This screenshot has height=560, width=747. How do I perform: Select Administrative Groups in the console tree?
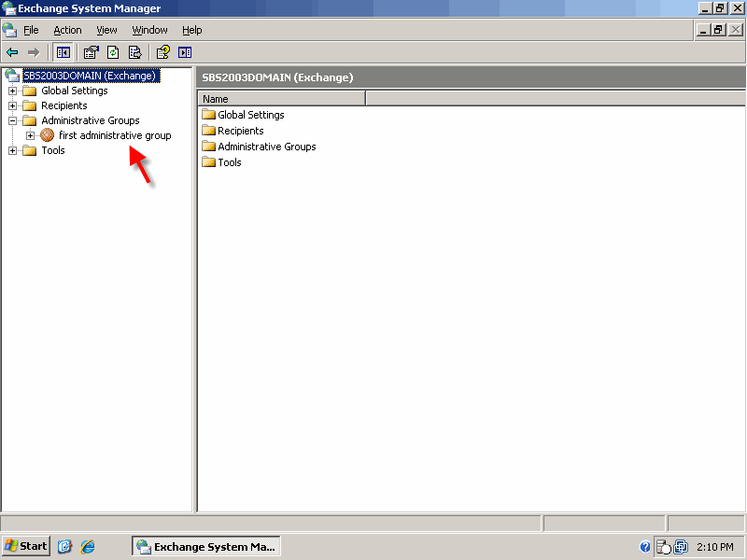pos(91,120)
